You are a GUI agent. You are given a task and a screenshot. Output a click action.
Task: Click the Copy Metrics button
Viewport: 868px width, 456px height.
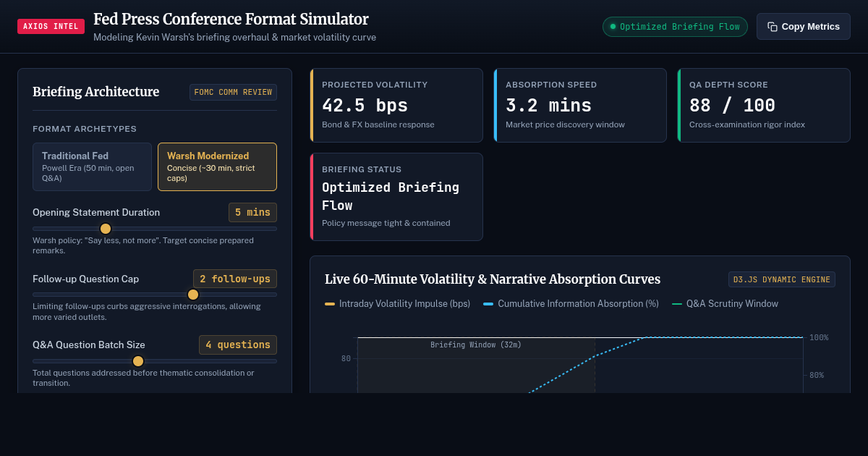(x=804, y=27)
